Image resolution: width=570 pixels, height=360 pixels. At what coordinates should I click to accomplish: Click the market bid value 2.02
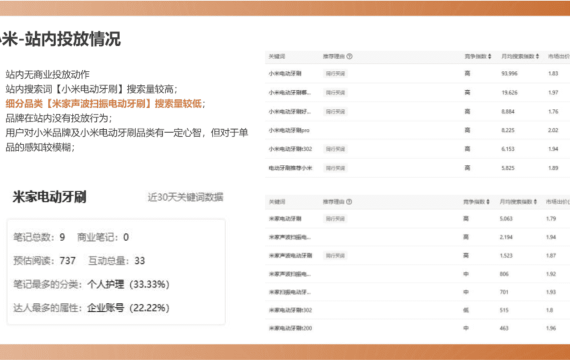[x=553, y=130]
